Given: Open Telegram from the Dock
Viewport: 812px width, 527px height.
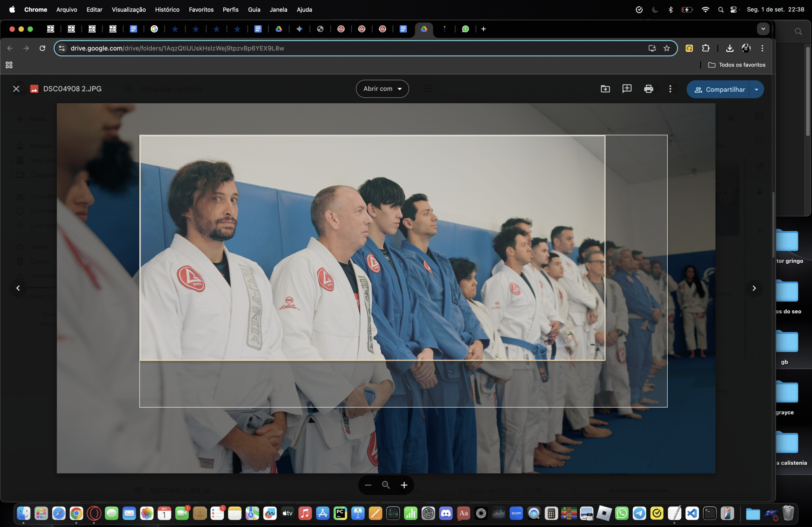Looking at the screenshot, I should pos(639,513).
